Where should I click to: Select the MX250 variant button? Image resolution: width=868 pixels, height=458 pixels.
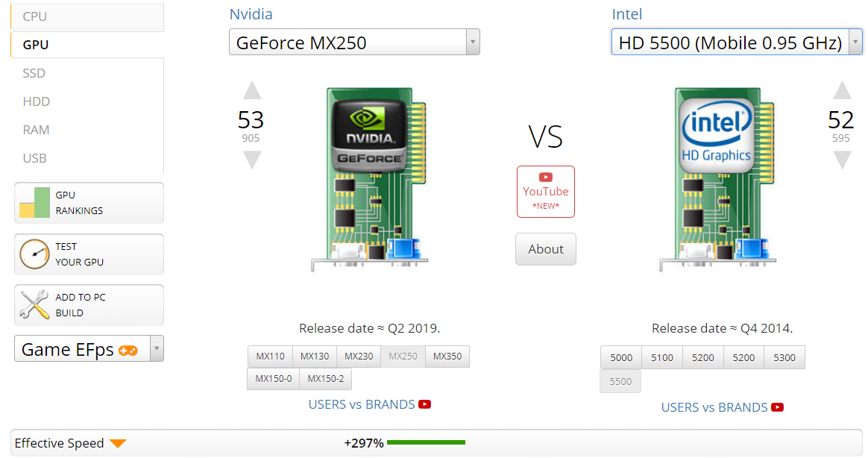403,356
